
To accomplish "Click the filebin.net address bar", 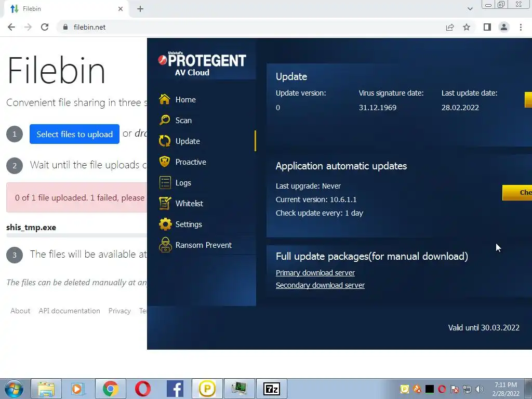I will coord(251,27).
